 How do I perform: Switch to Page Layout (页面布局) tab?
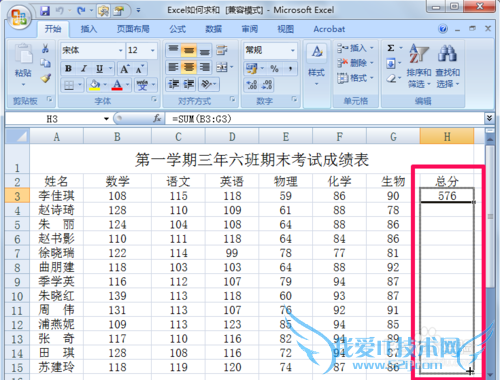pos(133,29)
